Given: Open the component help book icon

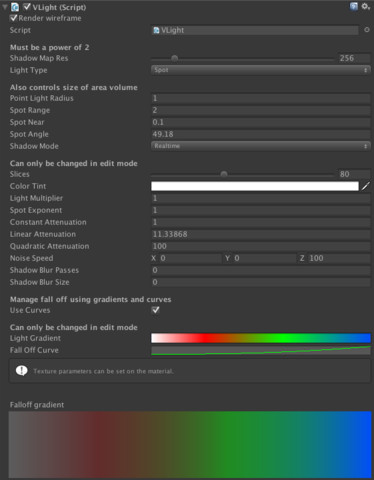Looking at the screenshot, I should tap(354, 6).
